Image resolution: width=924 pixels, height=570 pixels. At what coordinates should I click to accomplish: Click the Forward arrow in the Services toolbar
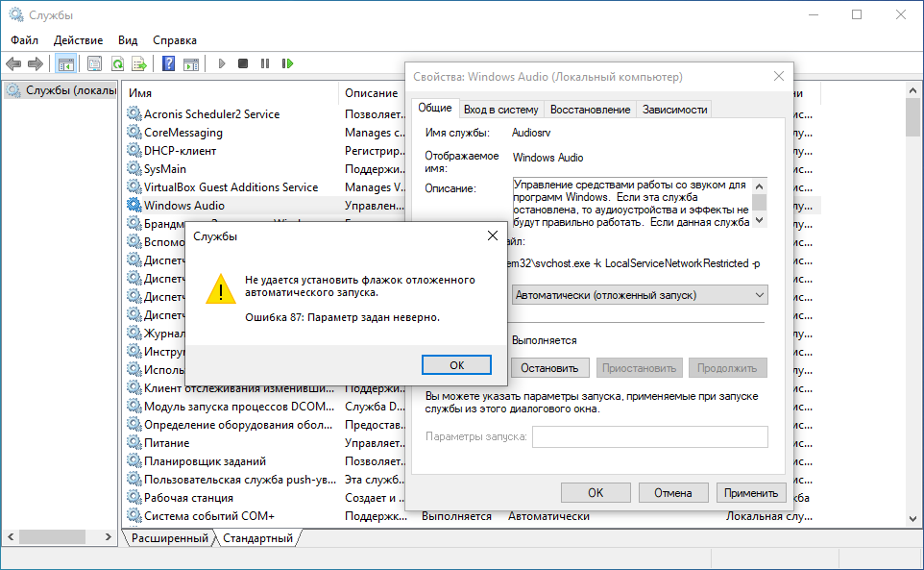36,63
